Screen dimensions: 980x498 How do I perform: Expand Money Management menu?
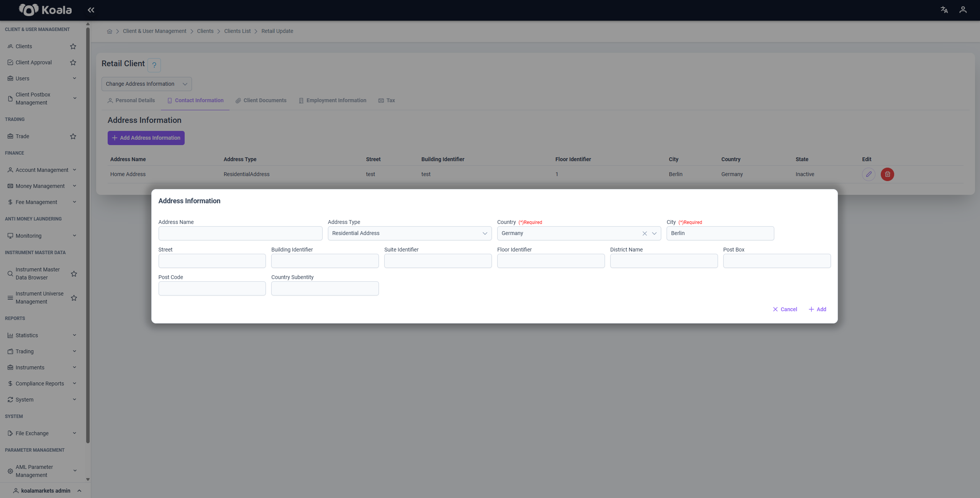click(74, 186)
